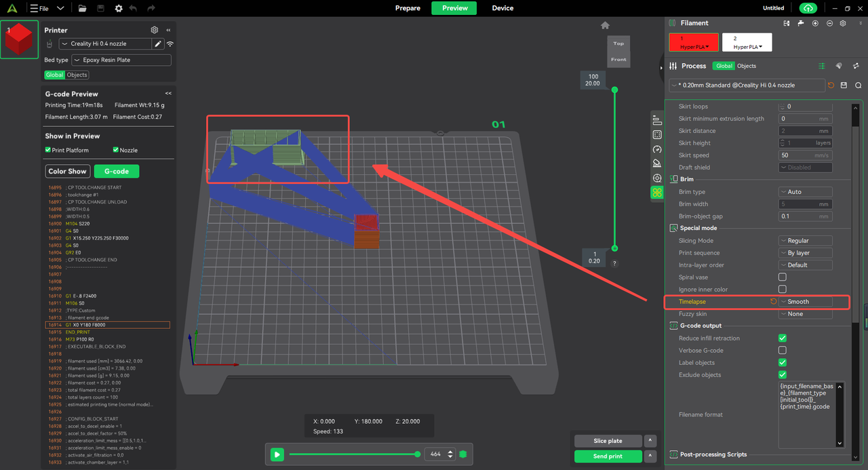This screenshot has width=868, height=470.
Task: Uncheck the Print Platform checkbox
Action: [48, 150]
